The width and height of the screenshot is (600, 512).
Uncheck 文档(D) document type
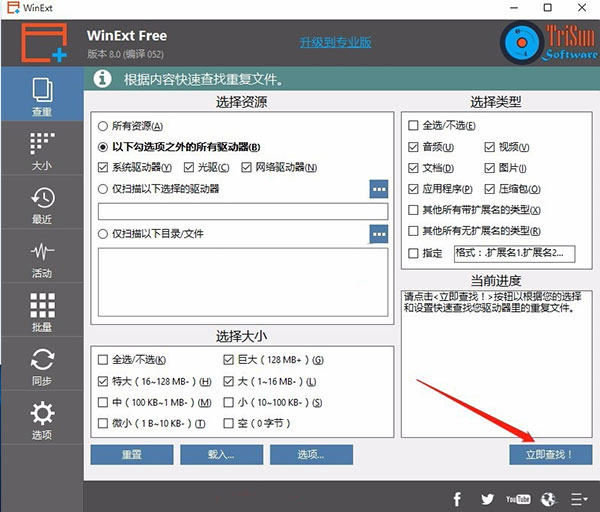(x=413, y=168)
